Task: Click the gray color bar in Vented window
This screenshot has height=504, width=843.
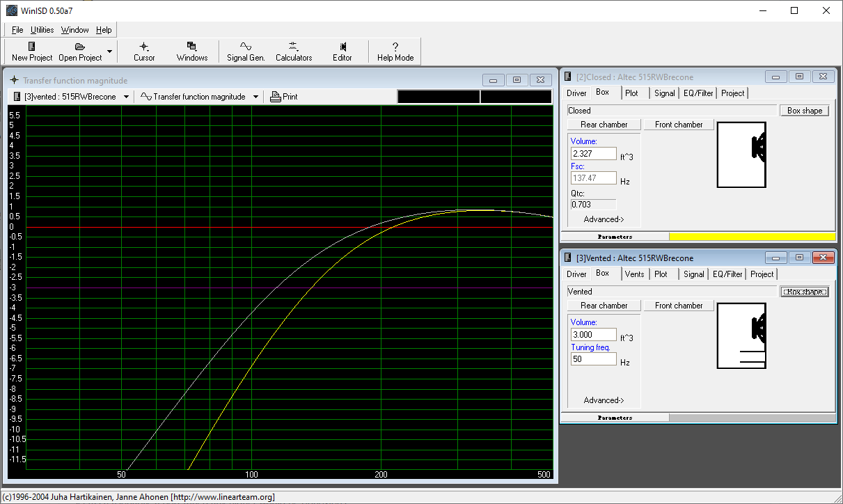Action: (x=752, y=418)
